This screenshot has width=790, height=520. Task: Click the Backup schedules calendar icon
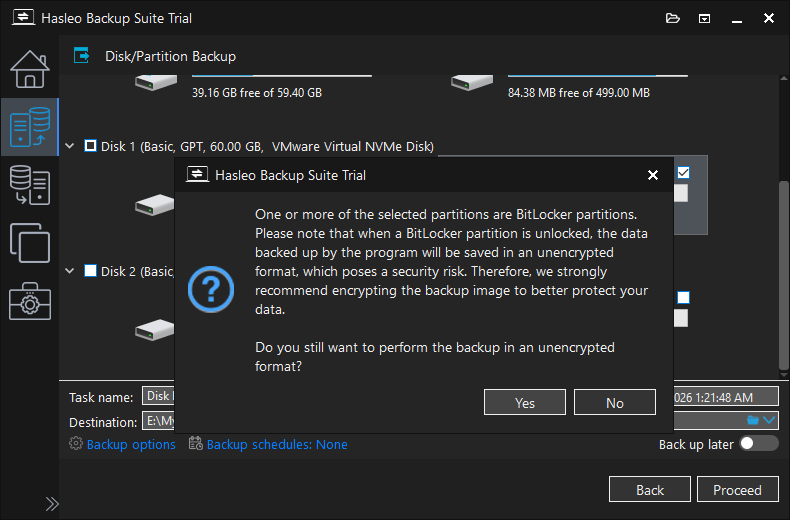(195, 443)
